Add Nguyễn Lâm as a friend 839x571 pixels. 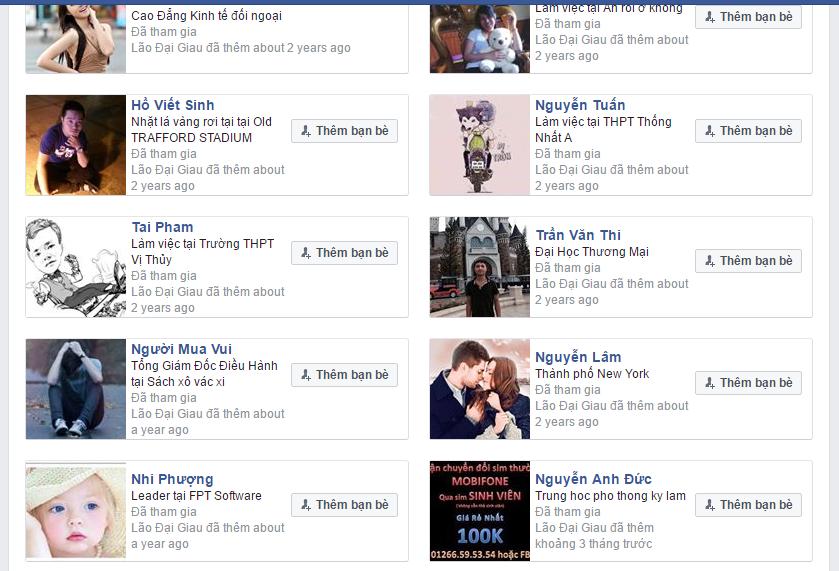tap(749, 383)
